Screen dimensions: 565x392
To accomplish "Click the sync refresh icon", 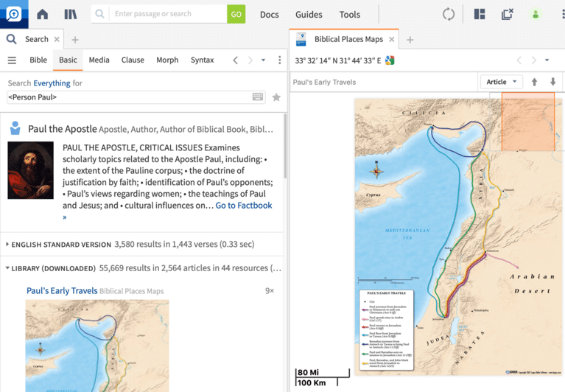I will pos(449,14).
